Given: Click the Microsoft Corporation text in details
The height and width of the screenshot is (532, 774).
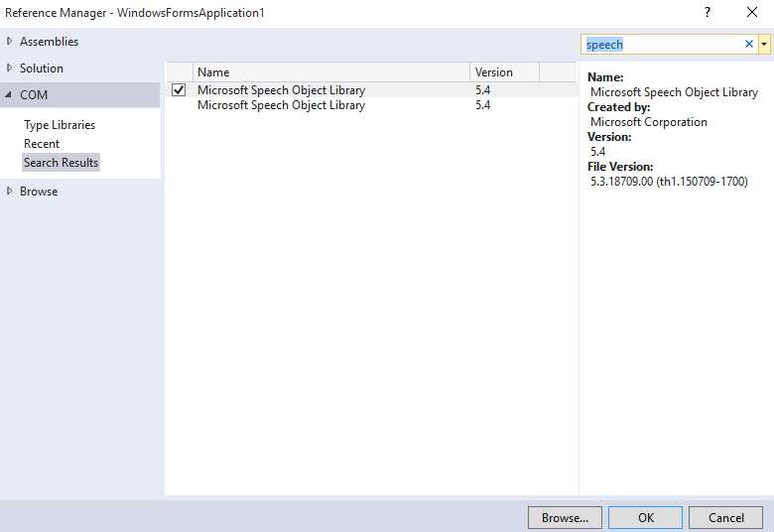Looking at the screenshot, I should tap(649, 122).
